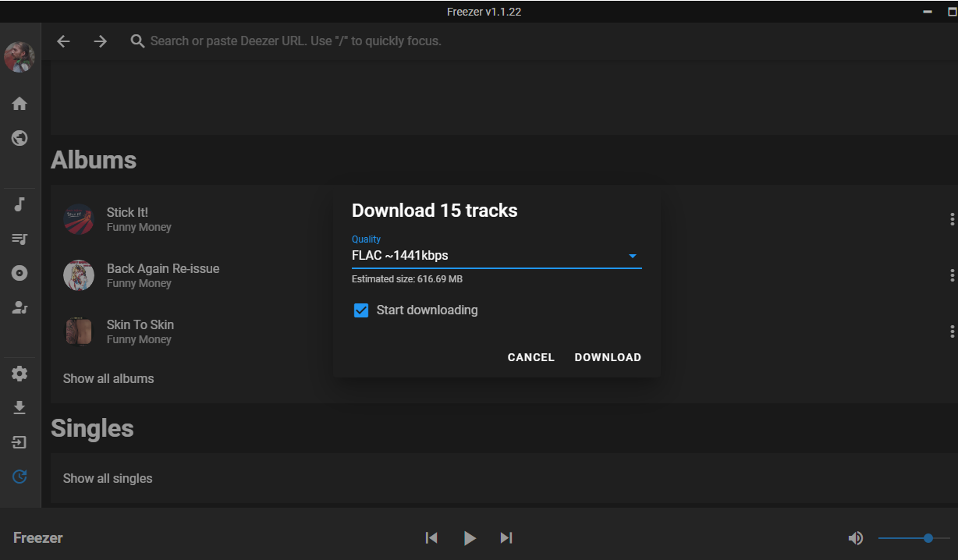This screenshot has width=958, height=560.
Task: Click Download 15 tracks dialog title
Action: (x=435, y=210)
